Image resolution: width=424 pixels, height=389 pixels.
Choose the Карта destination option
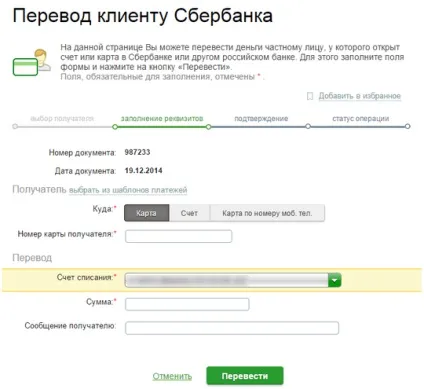(x=147, y=213)
